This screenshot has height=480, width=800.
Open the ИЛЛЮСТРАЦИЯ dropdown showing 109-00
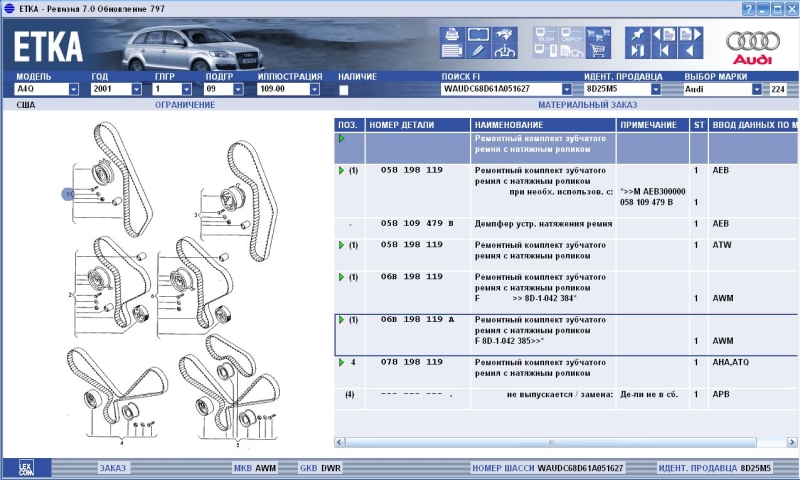[x=314, y=89]
